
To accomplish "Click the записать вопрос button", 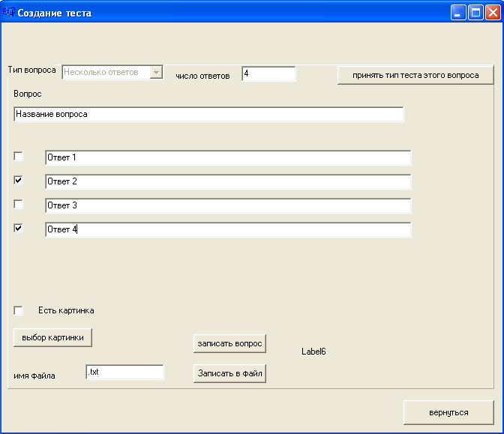I will pos(229,344).
